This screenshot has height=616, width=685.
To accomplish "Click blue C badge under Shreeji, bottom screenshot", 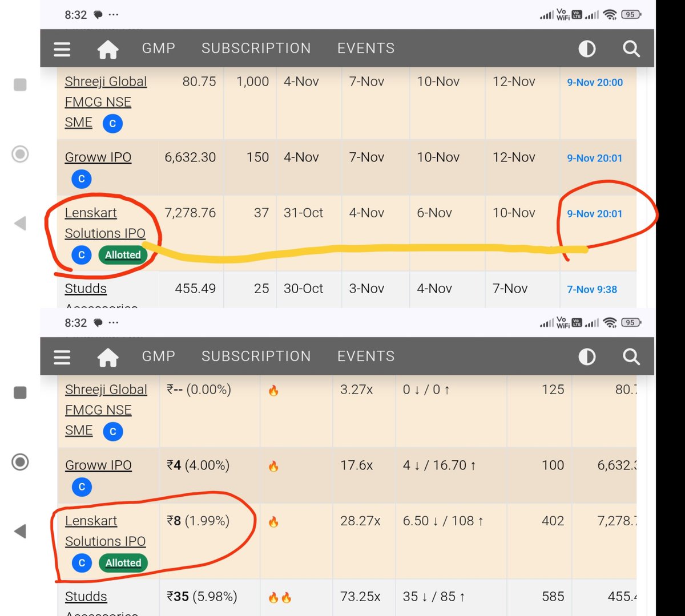I will pos(112,431).
